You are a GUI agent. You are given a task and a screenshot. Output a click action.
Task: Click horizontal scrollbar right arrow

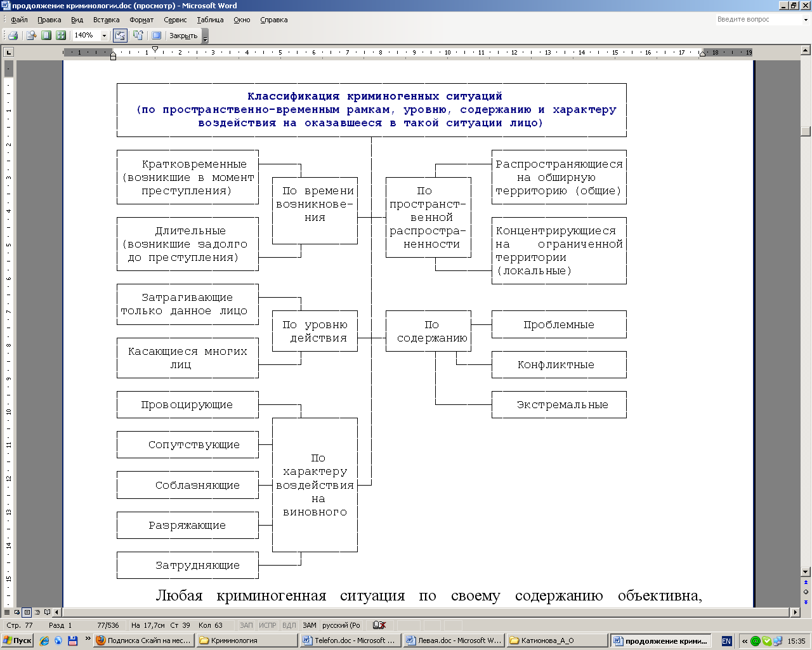(x=796, y=613)
